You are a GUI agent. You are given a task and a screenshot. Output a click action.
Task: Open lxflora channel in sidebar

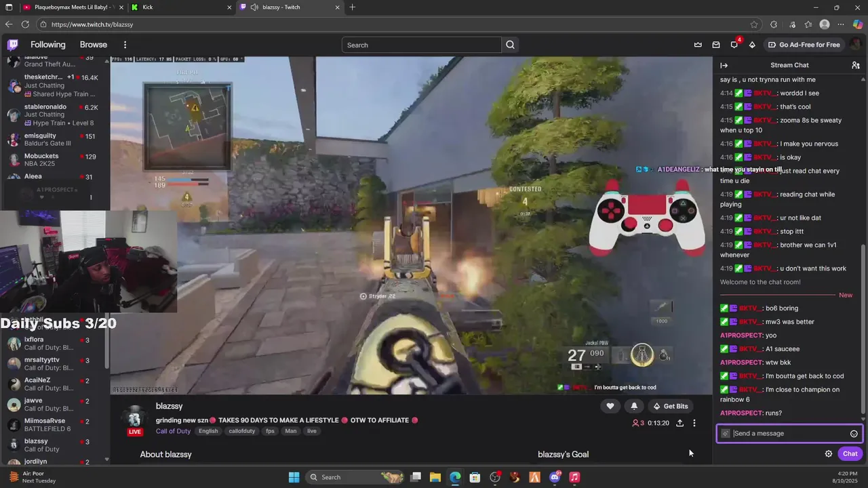54,344
